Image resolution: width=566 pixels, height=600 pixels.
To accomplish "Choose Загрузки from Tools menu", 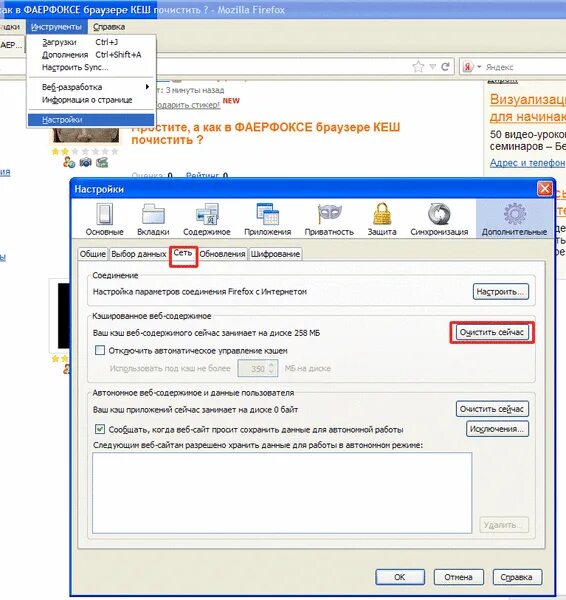I will pyautogui.click(x=92, y=42).
